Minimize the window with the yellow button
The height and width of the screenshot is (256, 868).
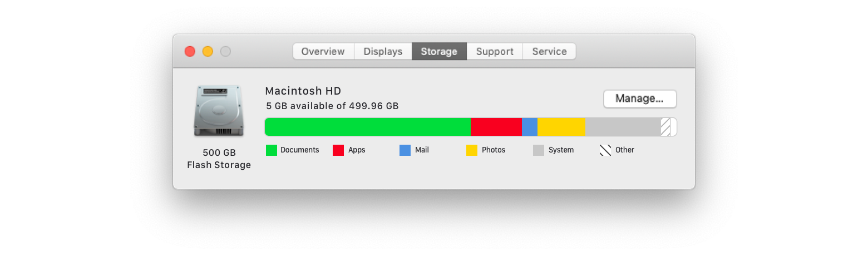tap(208, 51)
